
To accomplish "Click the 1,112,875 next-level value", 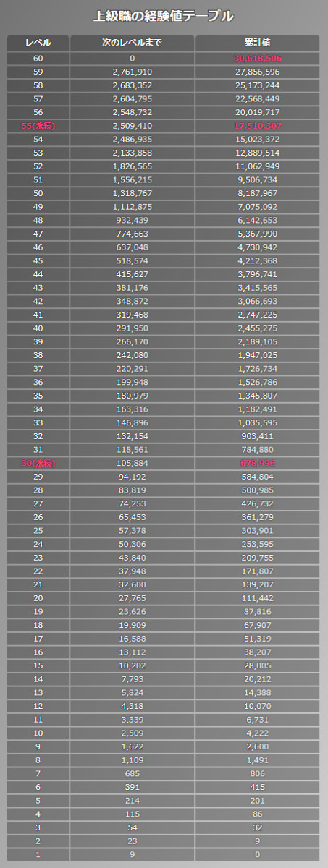I will 133,206.
